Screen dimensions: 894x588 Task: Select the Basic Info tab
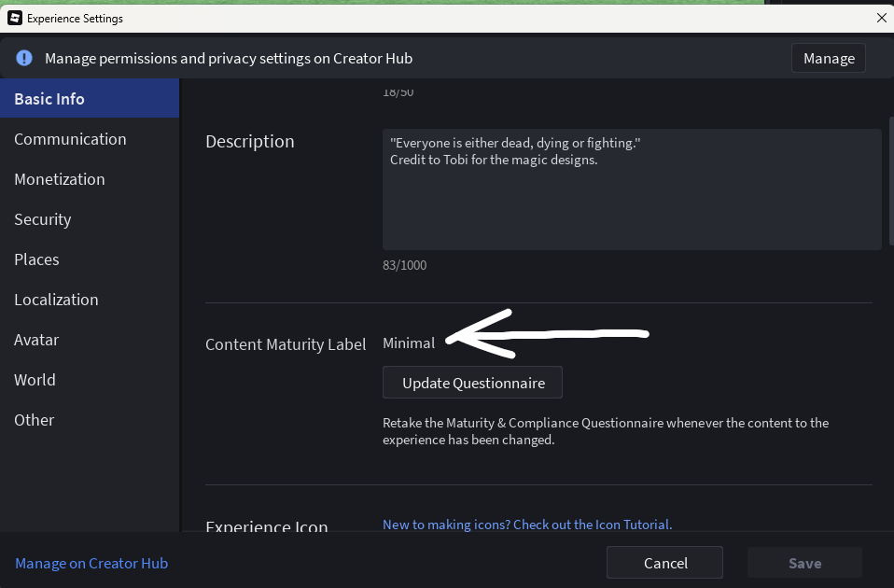(49, 99)
